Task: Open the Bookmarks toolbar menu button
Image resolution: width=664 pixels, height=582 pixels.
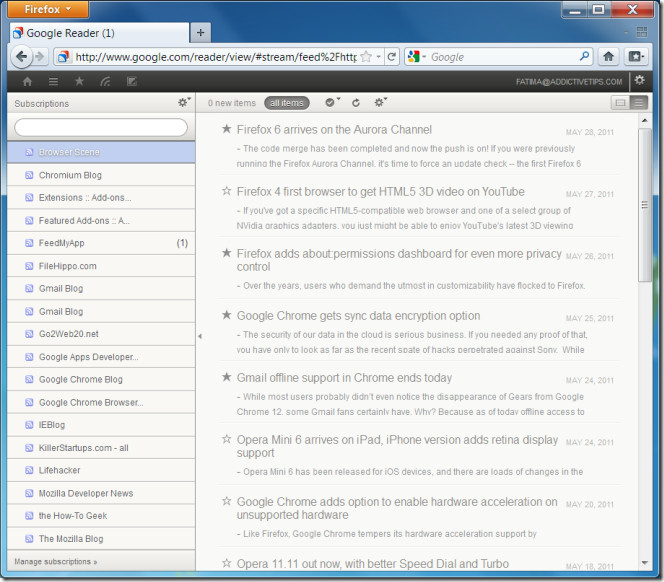Action: tap(636, 56)
